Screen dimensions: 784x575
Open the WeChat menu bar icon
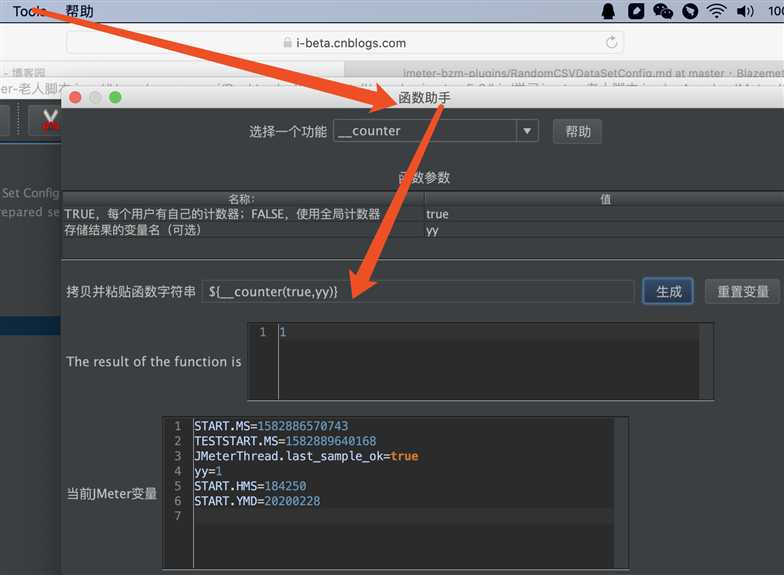(663, 11)
